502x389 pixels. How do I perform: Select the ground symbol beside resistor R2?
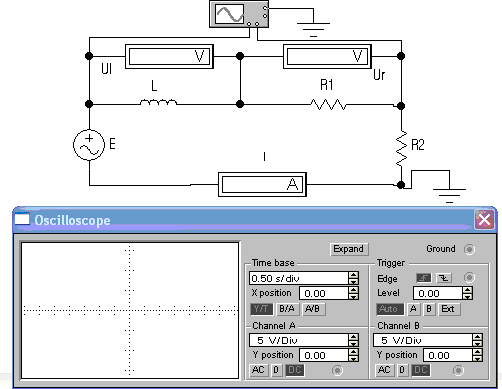449,195
